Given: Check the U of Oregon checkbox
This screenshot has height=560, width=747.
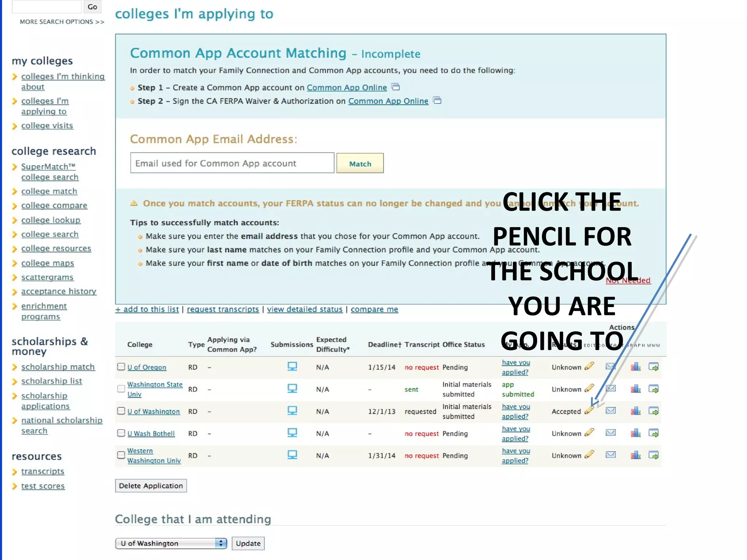Looking at the screenshot, I should [121, 367].
